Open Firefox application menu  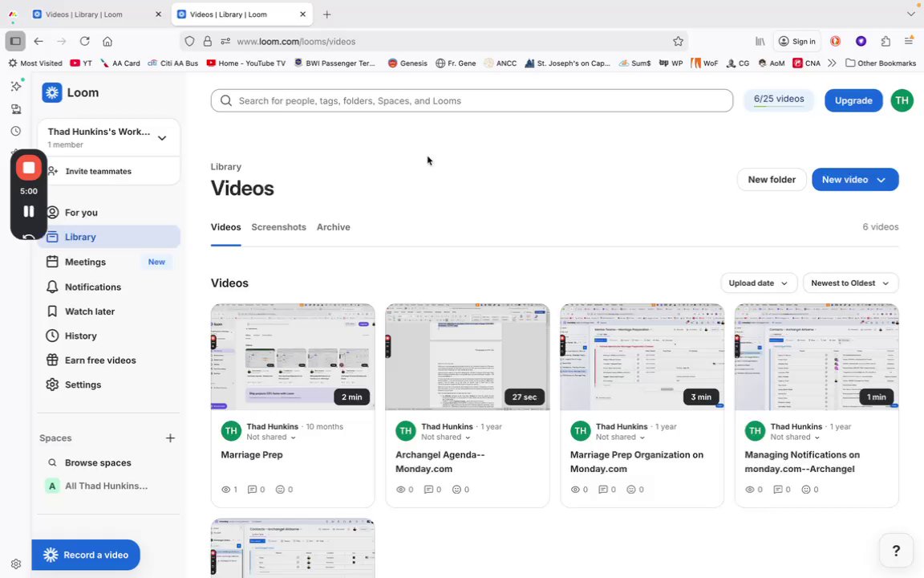(x=909, y=41)
